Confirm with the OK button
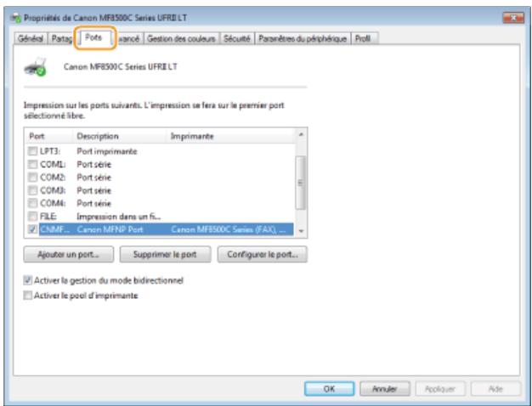 [x=330, y=389]
